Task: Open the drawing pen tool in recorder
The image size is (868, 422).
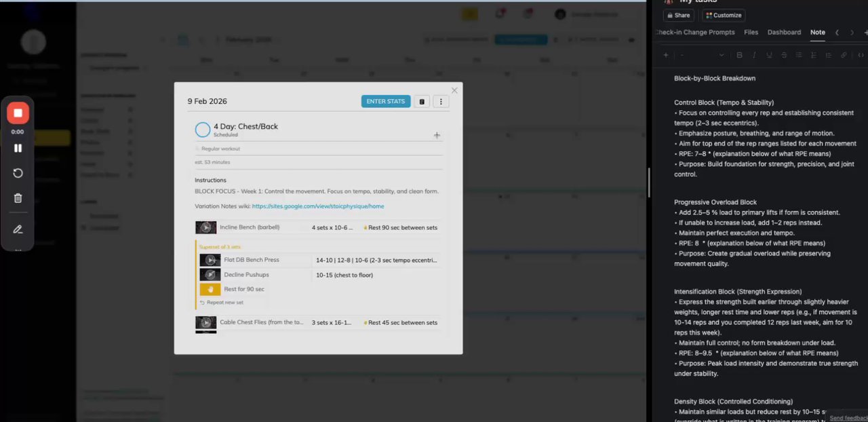Action: [x=18, y=229]
